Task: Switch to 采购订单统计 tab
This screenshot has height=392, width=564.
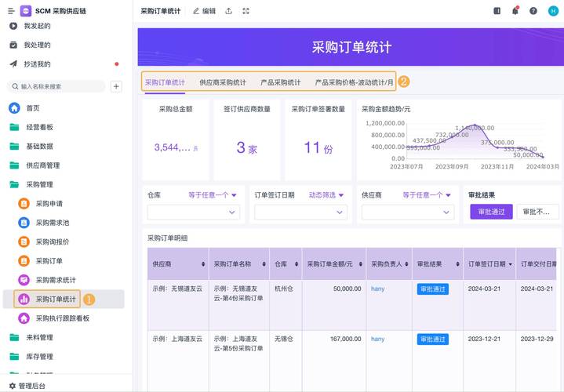Action: 165,82
